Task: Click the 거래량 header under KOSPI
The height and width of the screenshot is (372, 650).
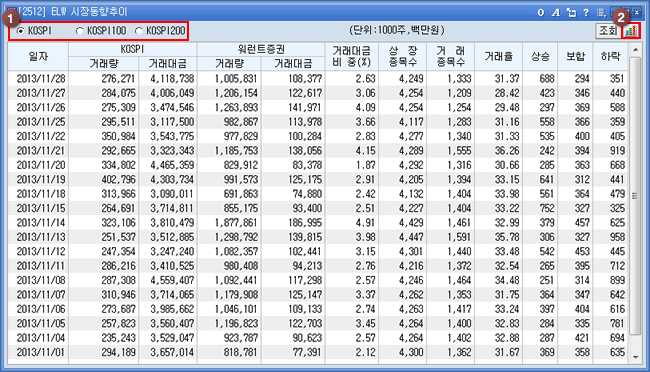Action: pos(104,63)
